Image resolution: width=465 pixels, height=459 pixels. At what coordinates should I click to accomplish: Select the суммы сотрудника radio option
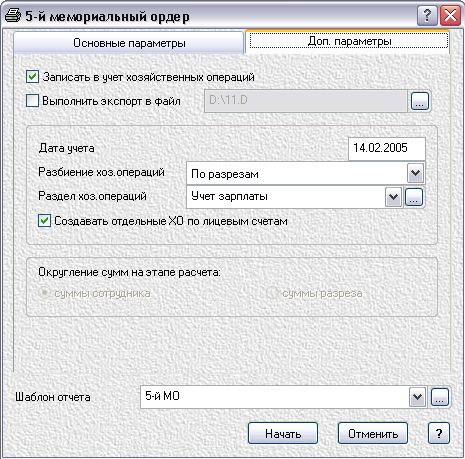(x=44, y=293)
